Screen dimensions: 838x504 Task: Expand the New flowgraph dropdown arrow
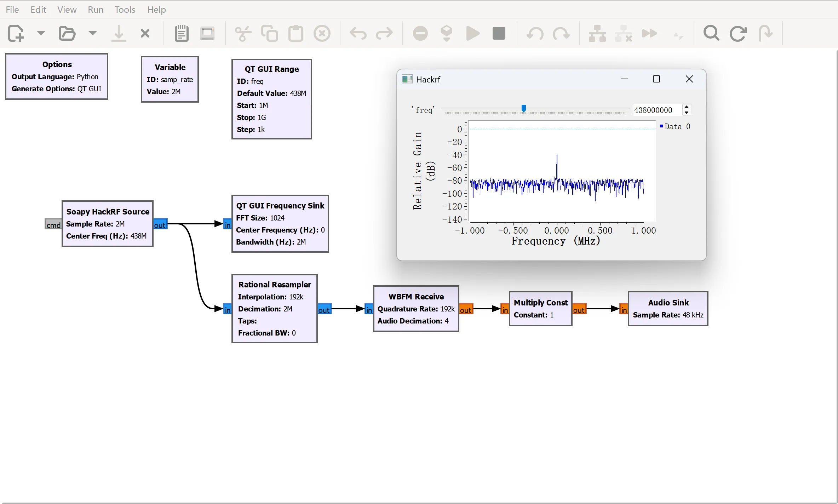(x=41, y=33)
